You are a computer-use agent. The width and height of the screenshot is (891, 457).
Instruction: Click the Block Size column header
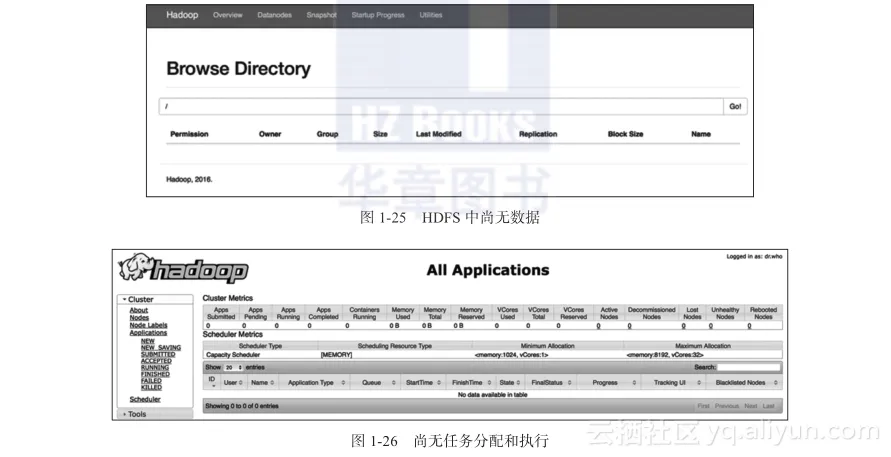pos(626,134)
